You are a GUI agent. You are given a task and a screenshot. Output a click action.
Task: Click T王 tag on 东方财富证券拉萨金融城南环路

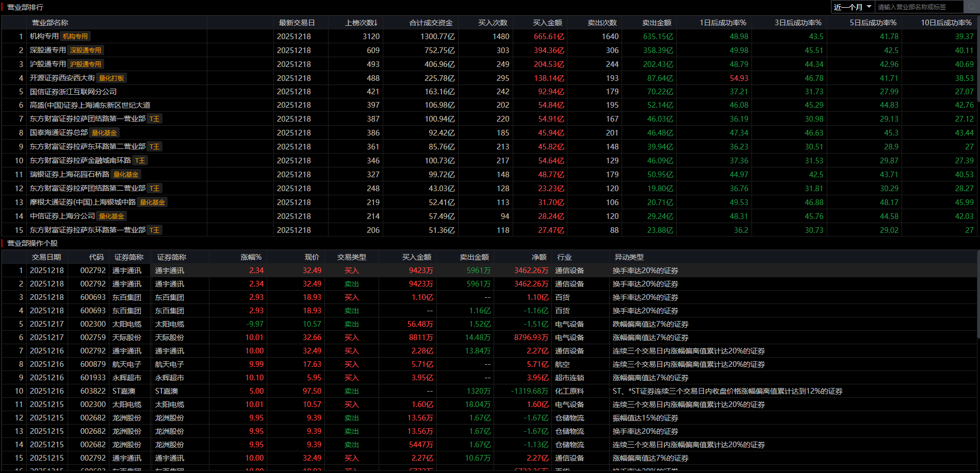coord(140,161)
